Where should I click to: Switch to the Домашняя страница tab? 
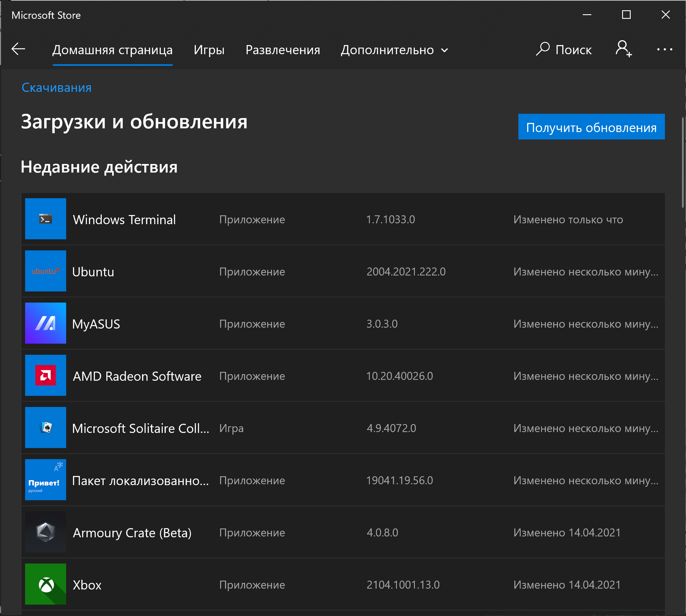pyautogui.click(x=112, y=50)
